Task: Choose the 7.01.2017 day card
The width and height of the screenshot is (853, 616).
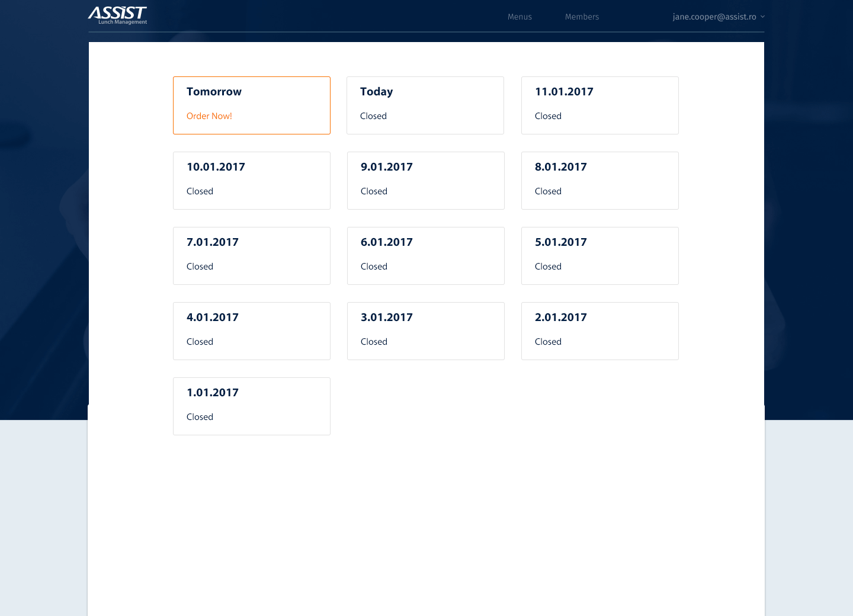Action: tap(252, 256)
